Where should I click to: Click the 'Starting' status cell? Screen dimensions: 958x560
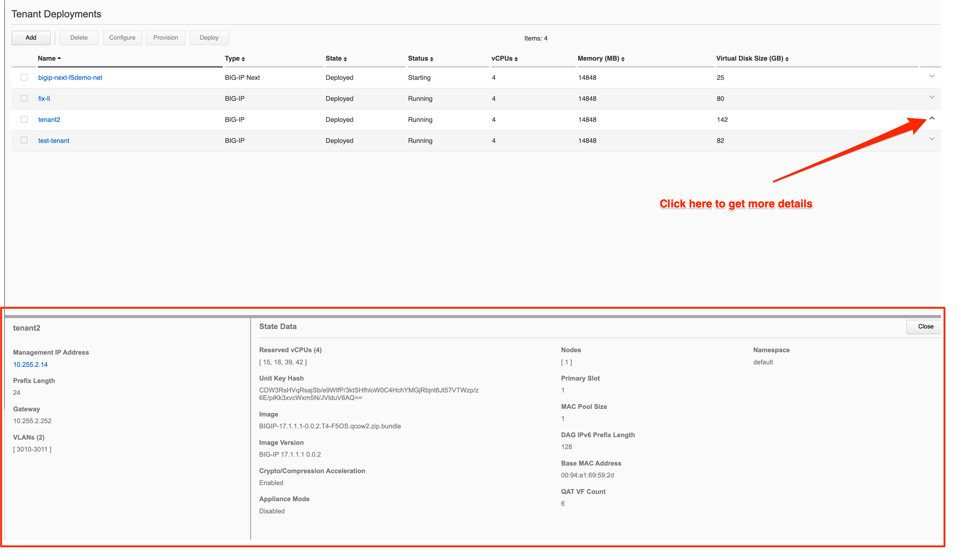tap(419, 78)
